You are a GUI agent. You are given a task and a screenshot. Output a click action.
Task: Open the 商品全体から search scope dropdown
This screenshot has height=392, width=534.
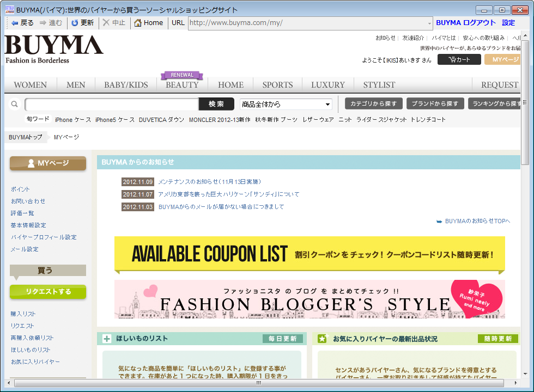click(x=286, y=104)
